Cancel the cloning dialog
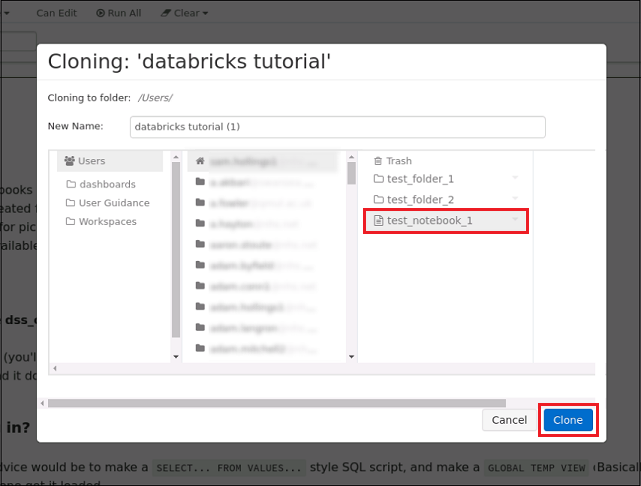641x486 pixels. click(x=509, y=420)
